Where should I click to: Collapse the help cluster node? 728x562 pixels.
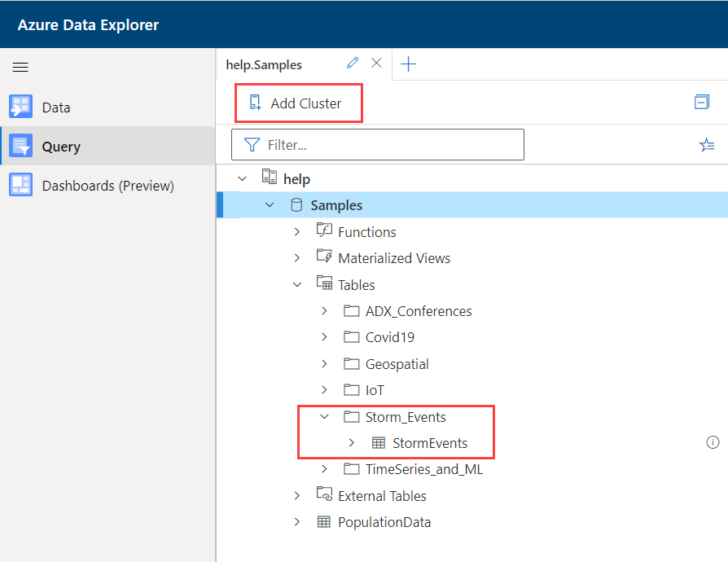coord(242,179)
